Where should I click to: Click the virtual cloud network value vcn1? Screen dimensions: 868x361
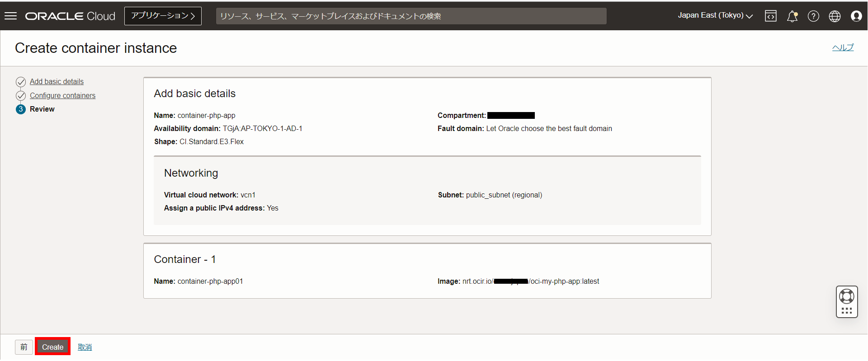click(248, 195)
